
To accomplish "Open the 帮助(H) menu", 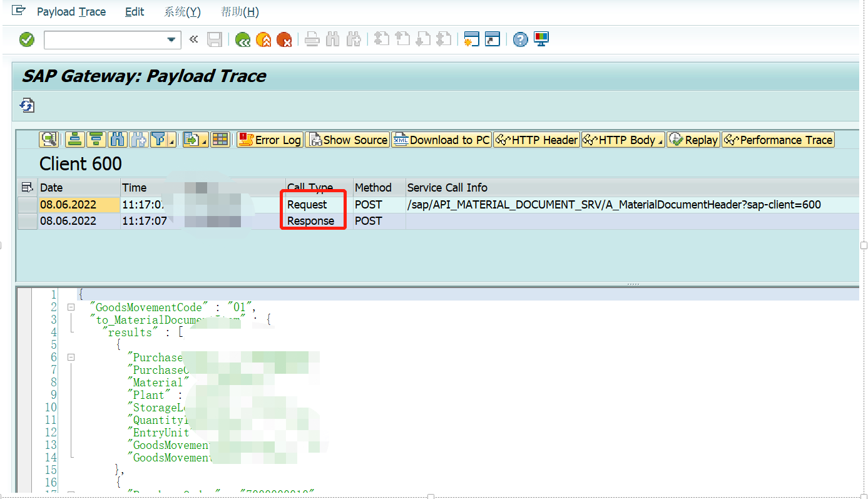I will coord(240,12).
